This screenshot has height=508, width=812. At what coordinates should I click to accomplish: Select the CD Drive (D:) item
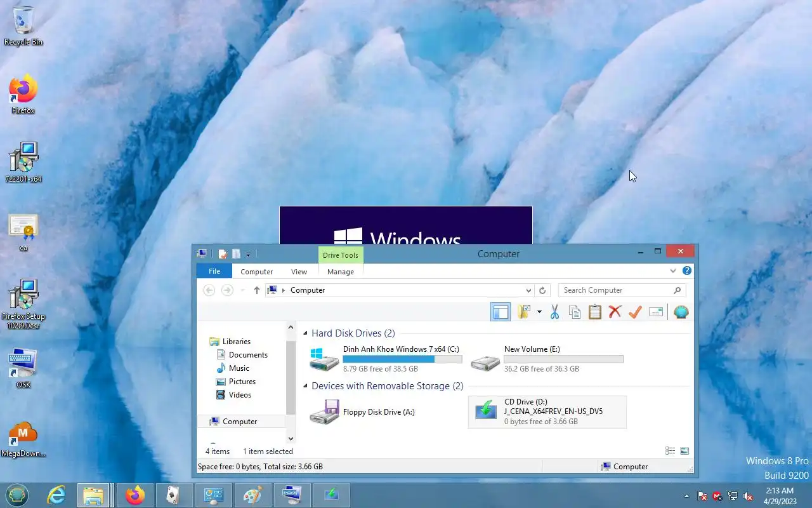click(547, 412)
